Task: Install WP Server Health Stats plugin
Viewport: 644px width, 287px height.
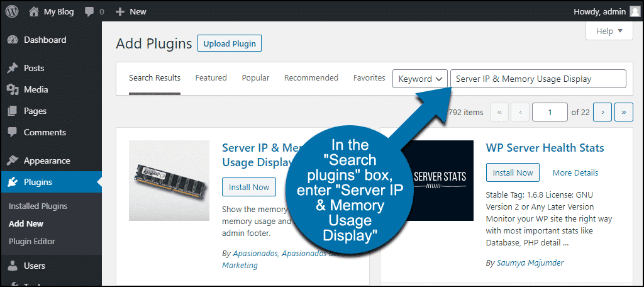Action: 513,172
